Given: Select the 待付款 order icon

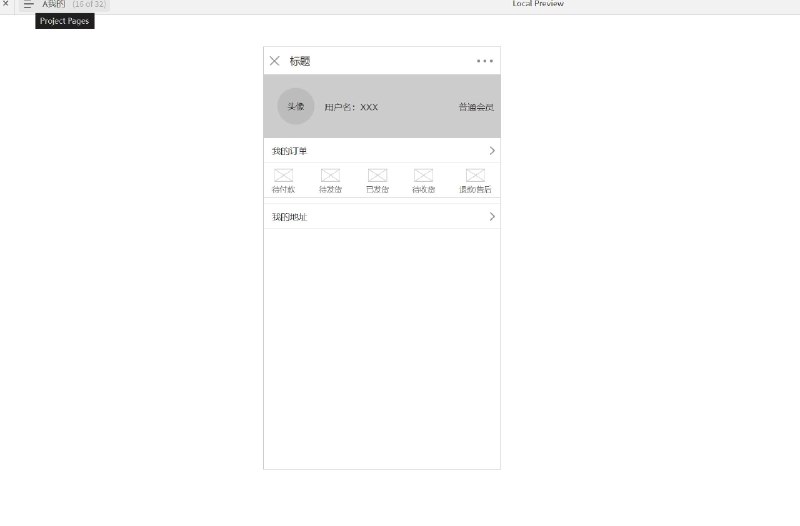Looking at the screenshot, I should 284,176.
